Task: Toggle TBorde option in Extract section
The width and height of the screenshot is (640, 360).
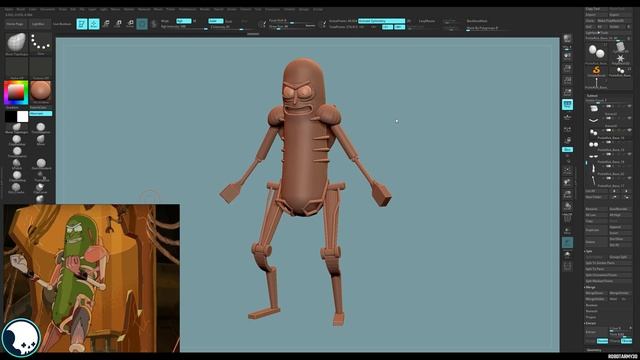Action: 627,341
